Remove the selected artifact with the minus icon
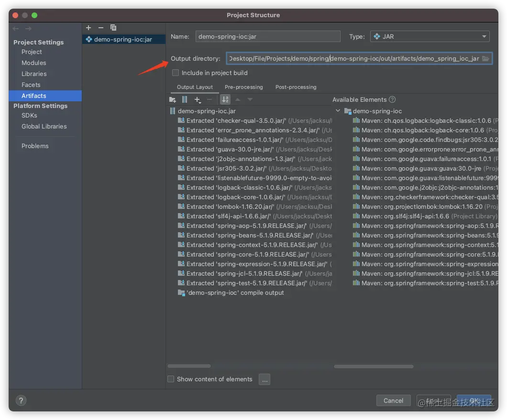 (x=101, y=28)
